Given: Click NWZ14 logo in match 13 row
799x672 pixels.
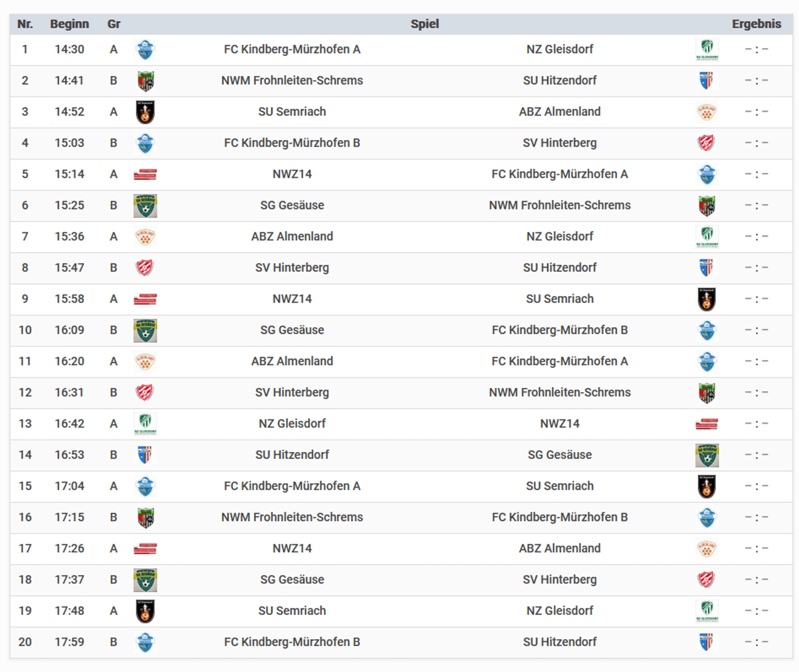Looking at the screenshot, I should click(707, 424).
